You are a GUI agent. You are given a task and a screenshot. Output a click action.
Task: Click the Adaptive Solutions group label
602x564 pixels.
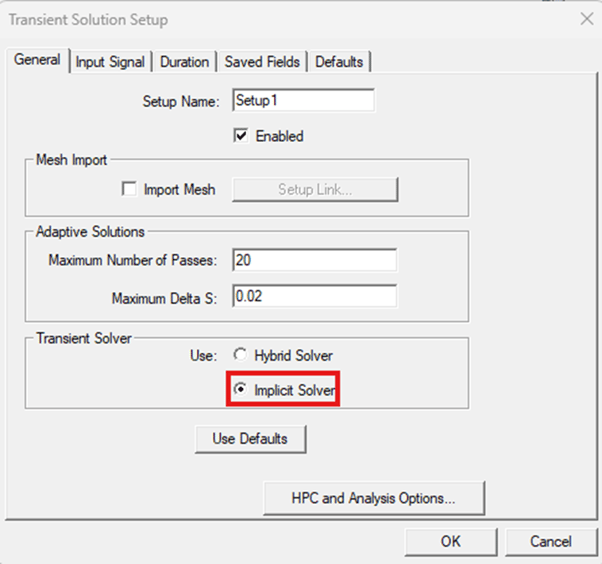(x=90, y=232)
